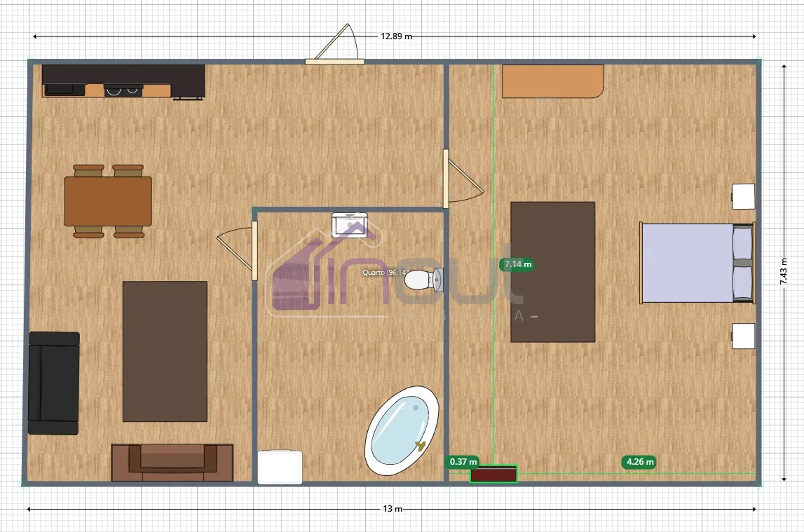Click the upper white nightstand beside the bed
This screenshot has height=532, width=804.
(743, 196)
